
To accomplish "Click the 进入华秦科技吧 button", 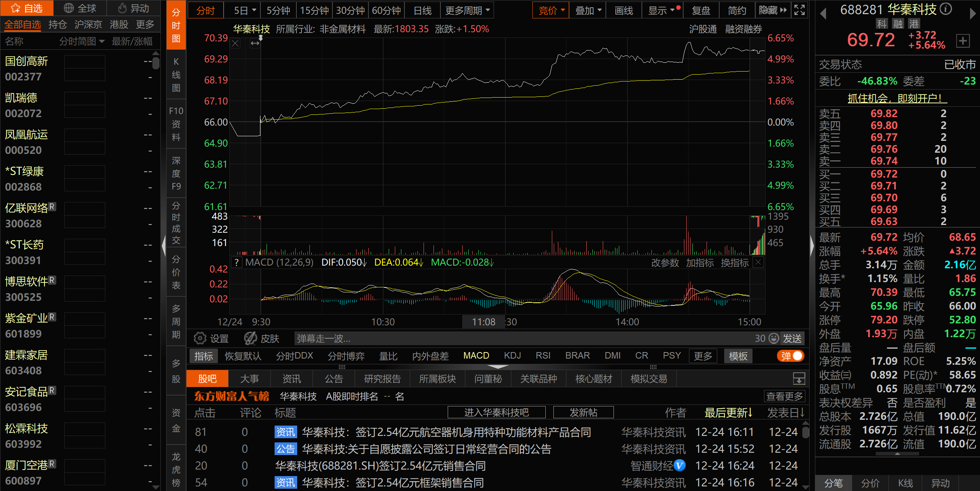I will tap(496, 413).
